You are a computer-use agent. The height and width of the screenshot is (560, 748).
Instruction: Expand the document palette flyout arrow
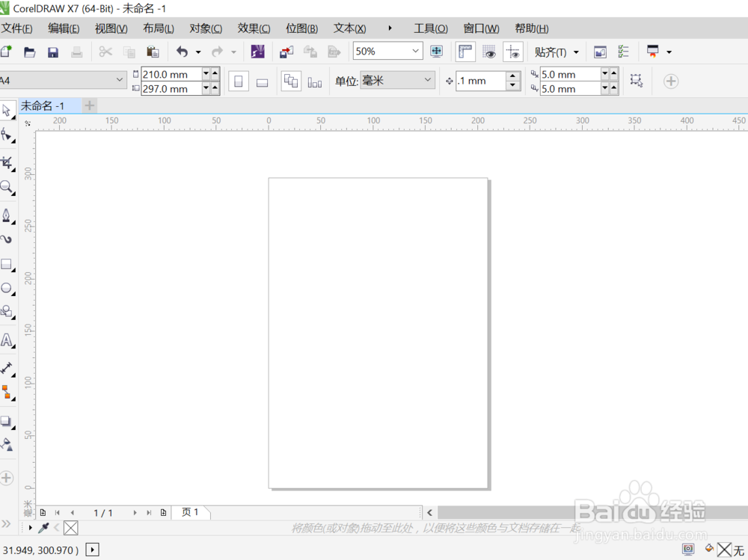[30, 528]
